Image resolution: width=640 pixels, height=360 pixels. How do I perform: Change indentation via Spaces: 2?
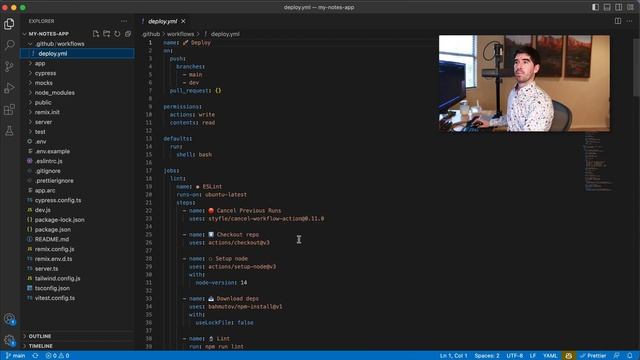coord(487,356)
